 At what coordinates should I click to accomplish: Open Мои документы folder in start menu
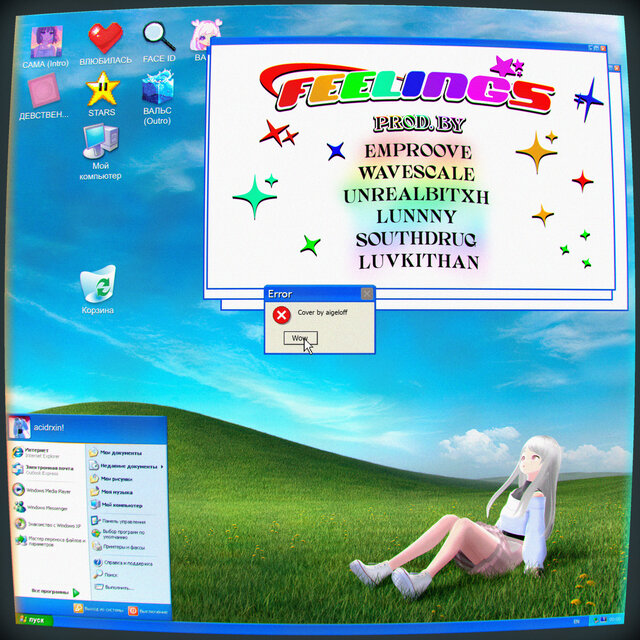pyautogui.click(x=115, y=453)
